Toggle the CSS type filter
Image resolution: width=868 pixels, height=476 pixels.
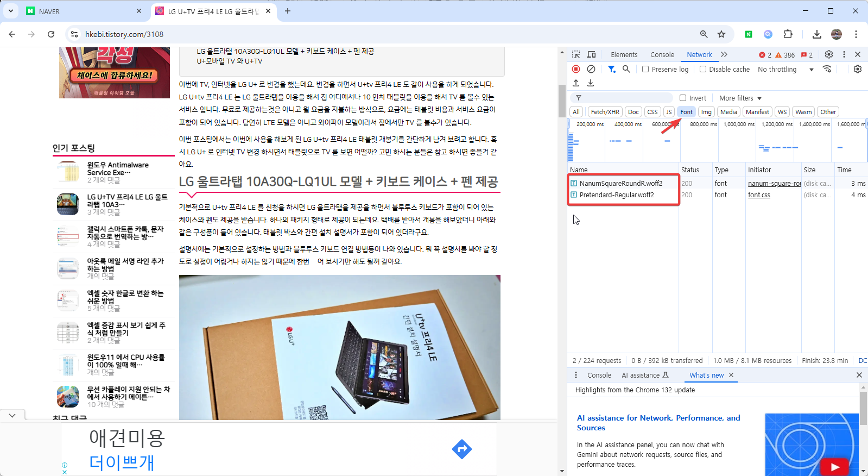coord(652,112)
